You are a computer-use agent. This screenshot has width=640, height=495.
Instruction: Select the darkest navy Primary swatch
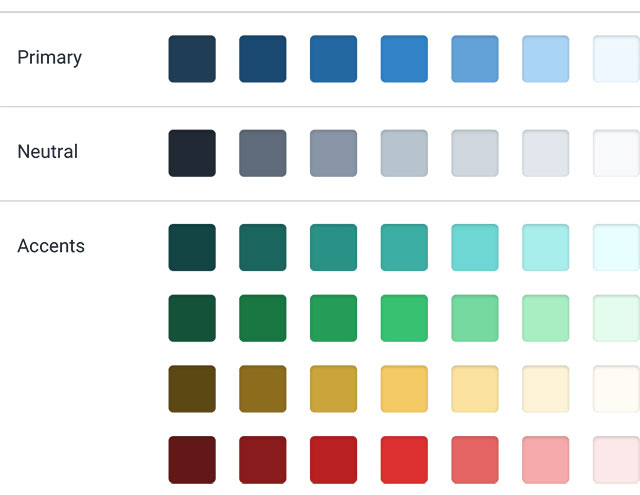[x=192, y=59]
